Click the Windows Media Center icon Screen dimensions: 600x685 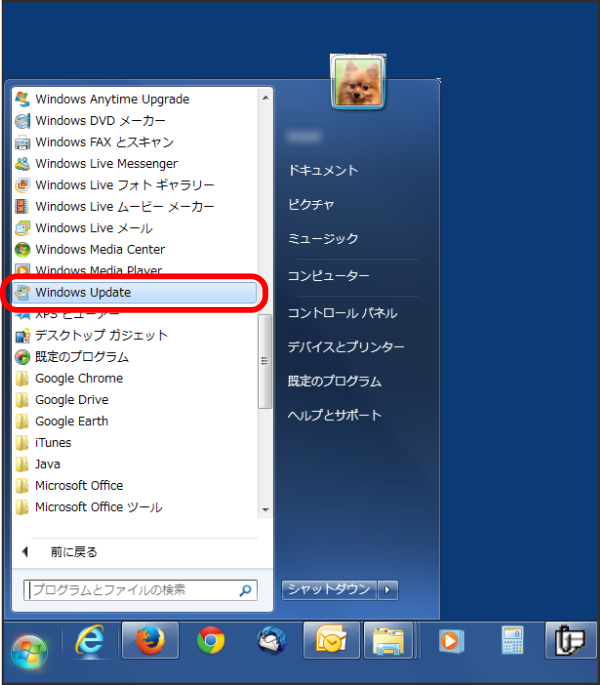[22, 249]
